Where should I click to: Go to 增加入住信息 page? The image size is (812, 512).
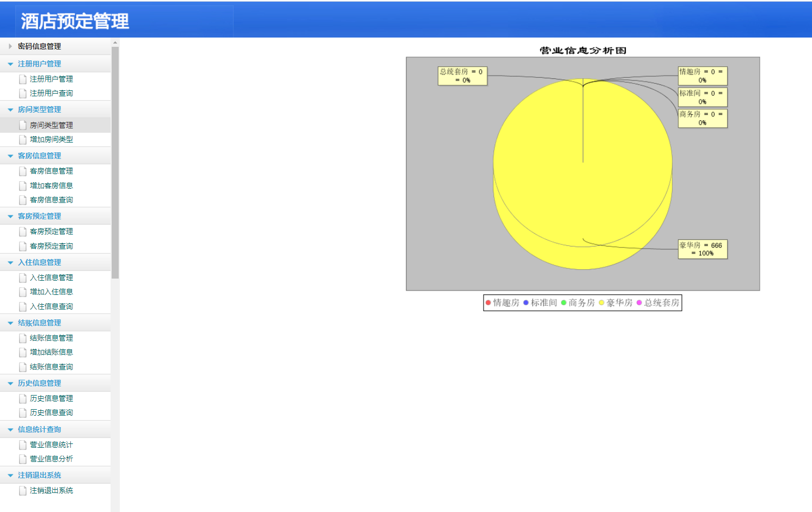click(51, 292)
